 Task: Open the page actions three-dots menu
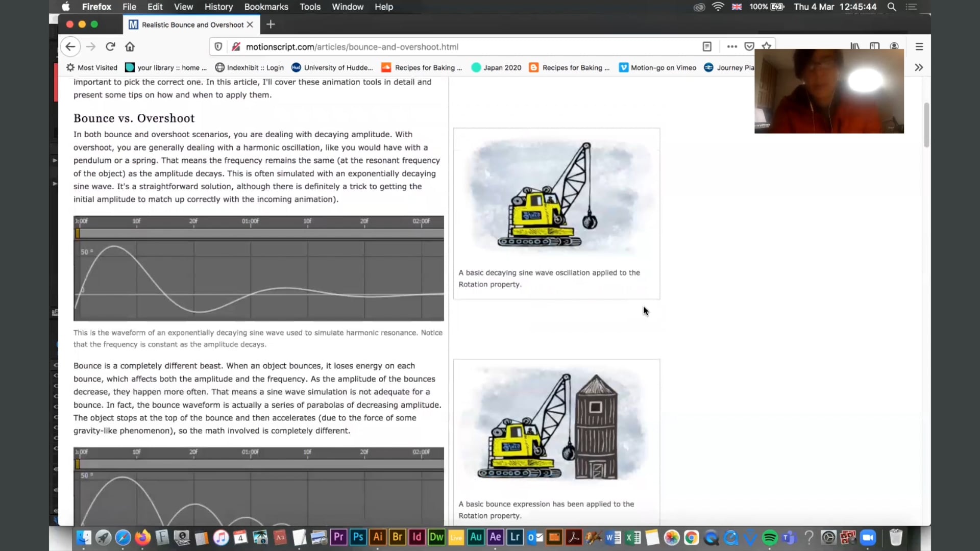tap(732, 47)
